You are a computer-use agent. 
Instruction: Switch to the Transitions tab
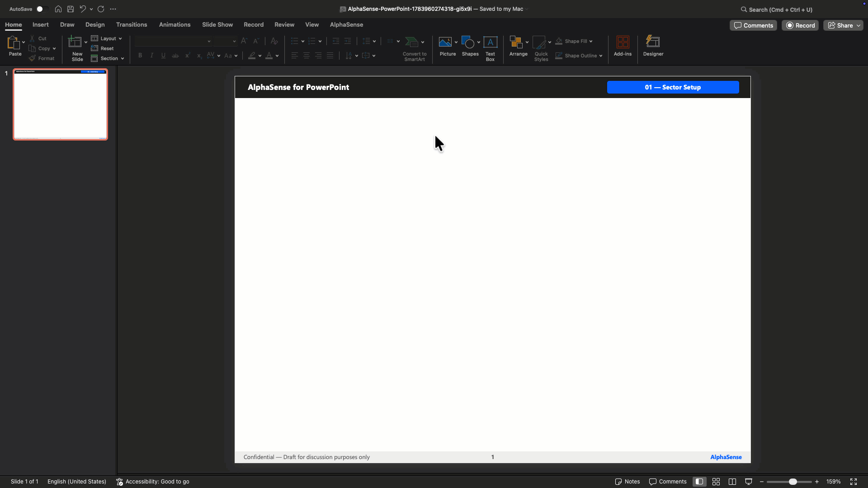click(132, 25)
